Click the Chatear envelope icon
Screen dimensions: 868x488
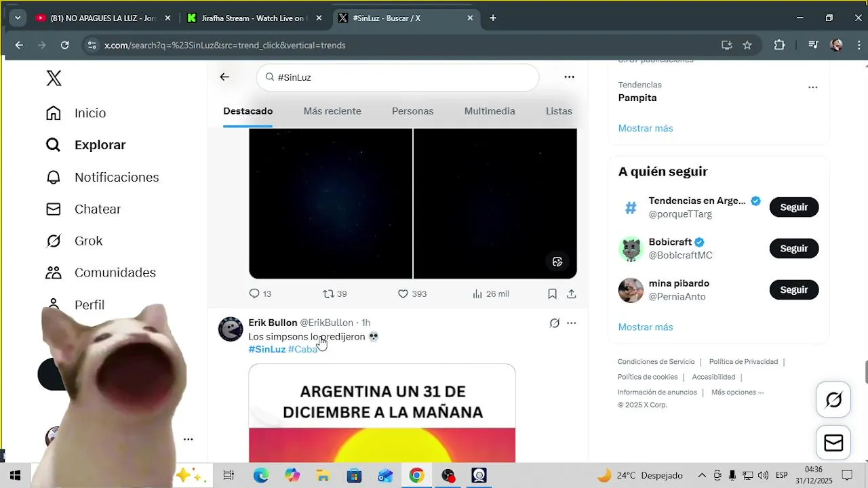tap(54, 209)
